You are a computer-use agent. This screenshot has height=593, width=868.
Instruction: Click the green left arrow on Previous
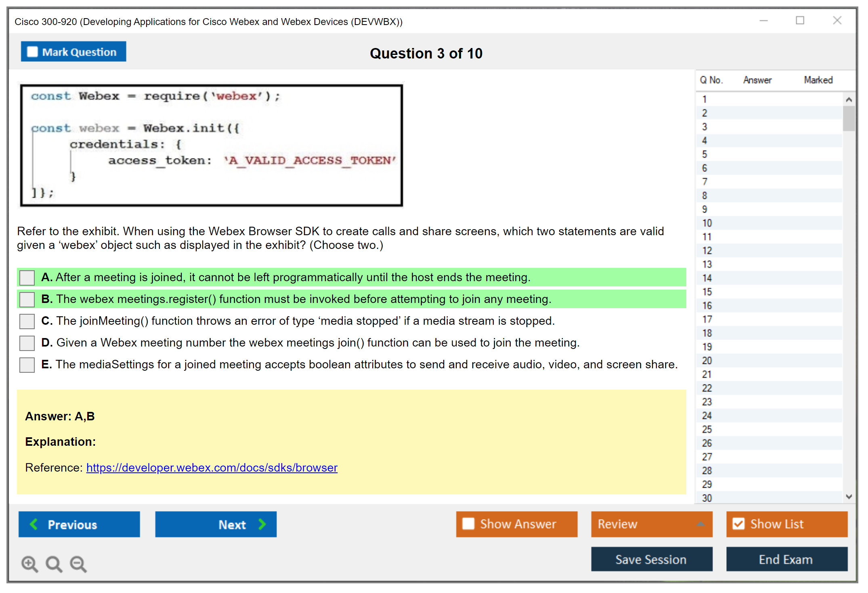coord(34,524)
